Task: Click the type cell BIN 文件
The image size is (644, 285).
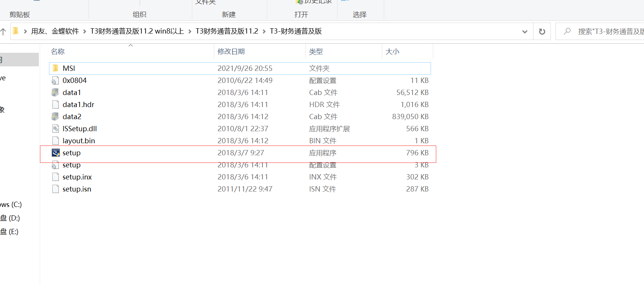Action: 323,141
